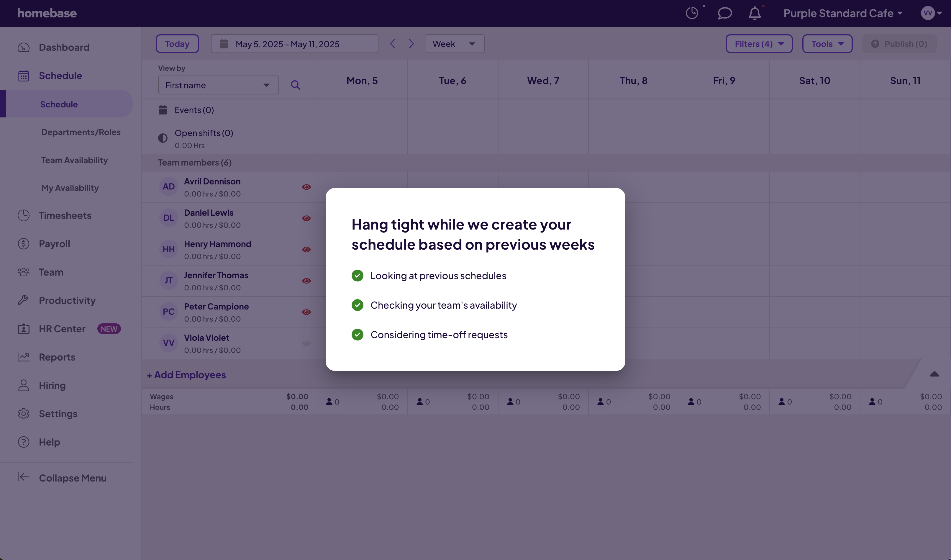Viewport: 951px width, 560px height.
Task: Switch to My Availability
Action: pos(69,188)
